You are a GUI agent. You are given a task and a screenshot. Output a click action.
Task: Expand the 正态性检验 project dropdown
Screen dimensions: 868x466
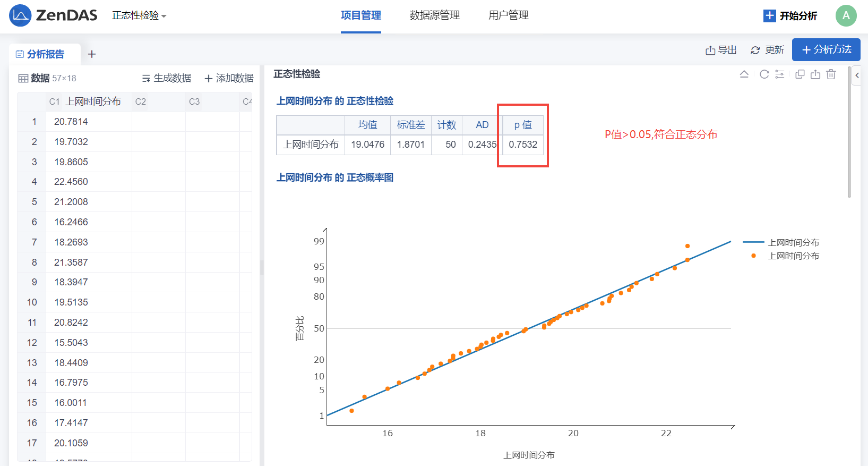pyautogui.click(x=139, y=16)
